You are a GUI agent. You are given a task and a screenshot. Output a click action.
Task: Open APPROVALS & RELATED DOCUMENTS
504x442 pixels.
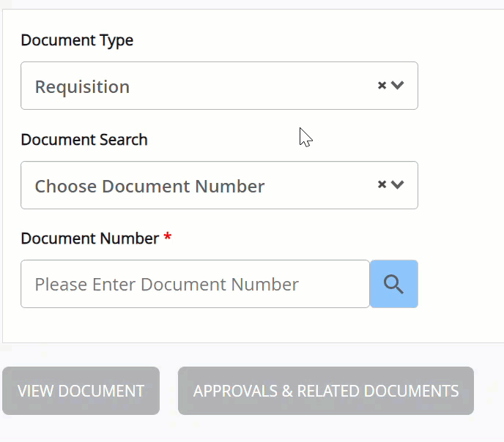pos(326,391)
